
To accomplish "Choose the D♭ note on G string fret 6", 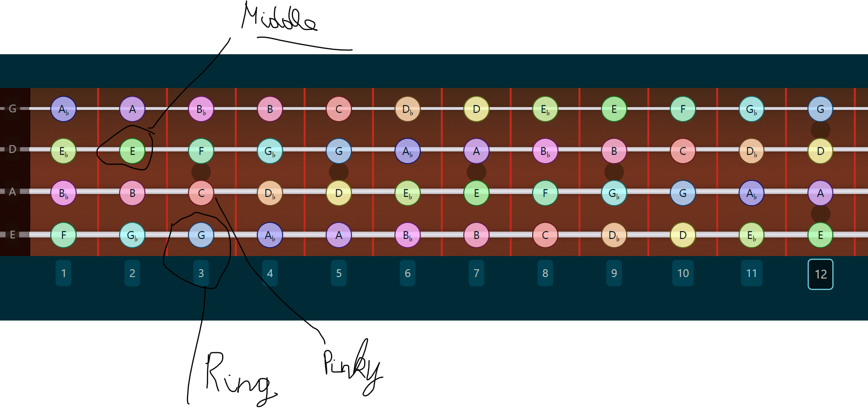I will coord(408,109).
